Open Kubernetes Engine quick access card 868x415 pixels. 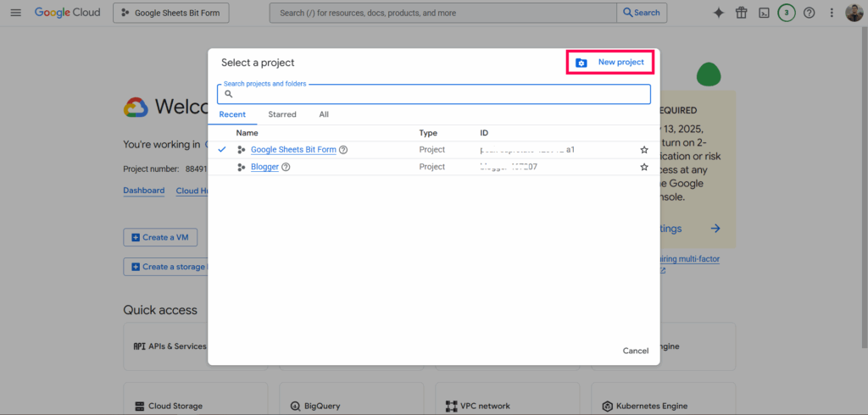click(x=663, y=398)
